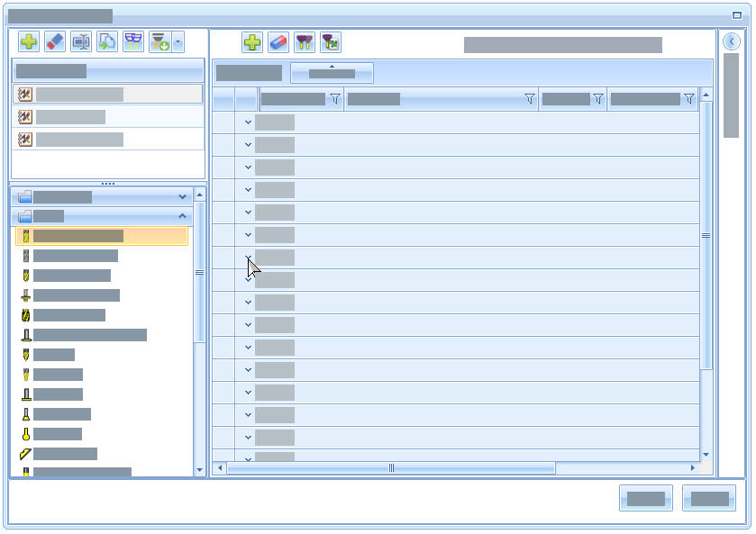Screen dimensions: 756x534
Task: Click the filter funnel in the first grid column header
Action: click(335, 99)
